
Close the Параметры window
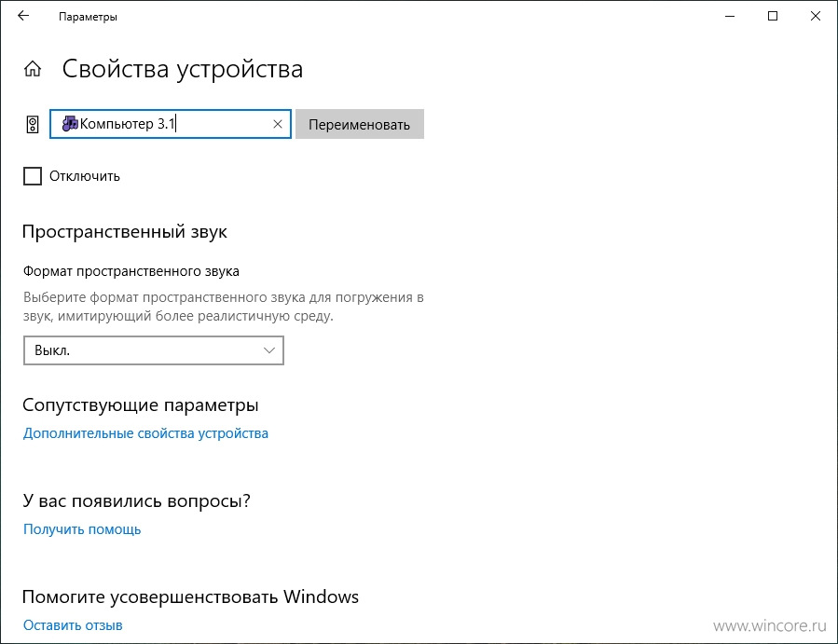tap(816, 16)
